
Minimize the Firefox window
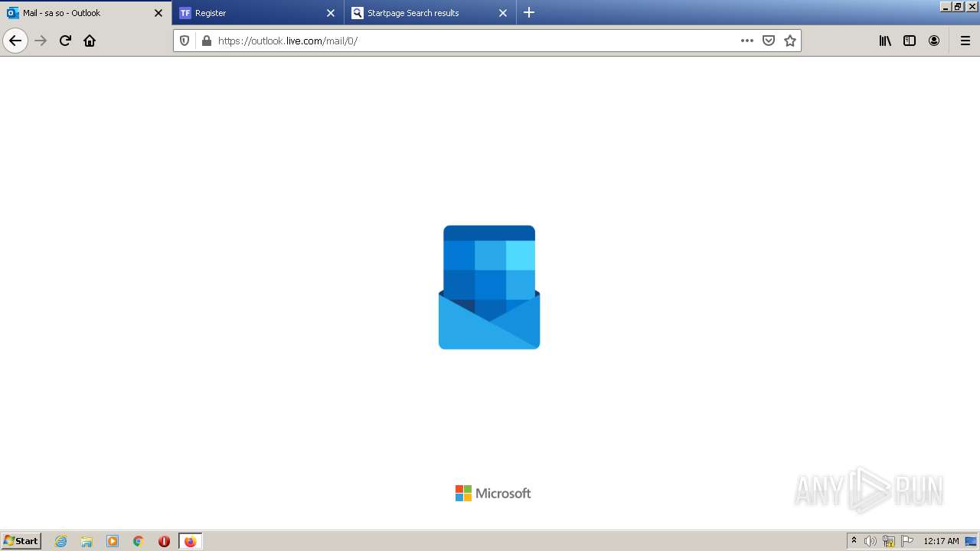point(946,6)
